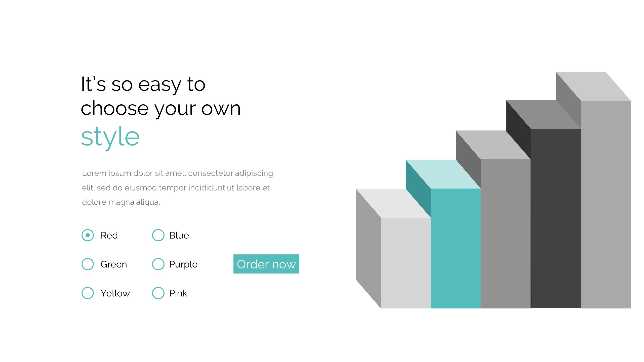Click the Blue option label text
Viewport: 644px width, 362px height.
[x=179, y=236]
